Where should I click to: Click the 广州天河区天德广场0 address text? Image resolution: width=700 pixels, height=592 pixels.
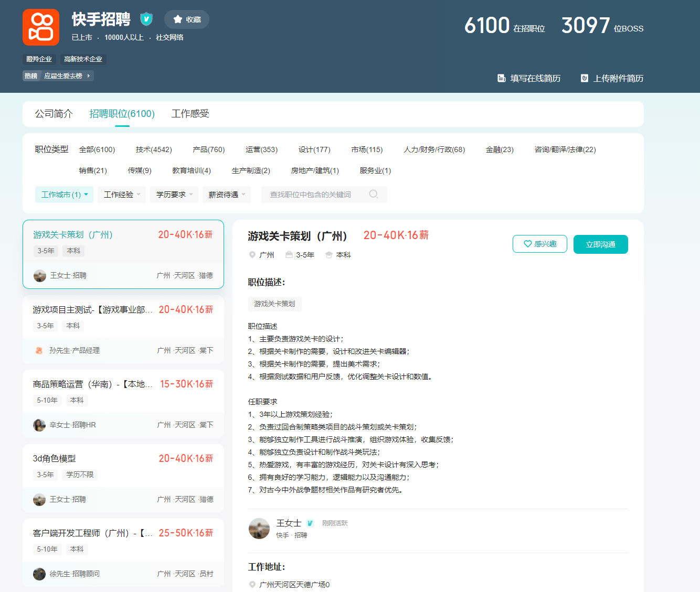(294, 585)
